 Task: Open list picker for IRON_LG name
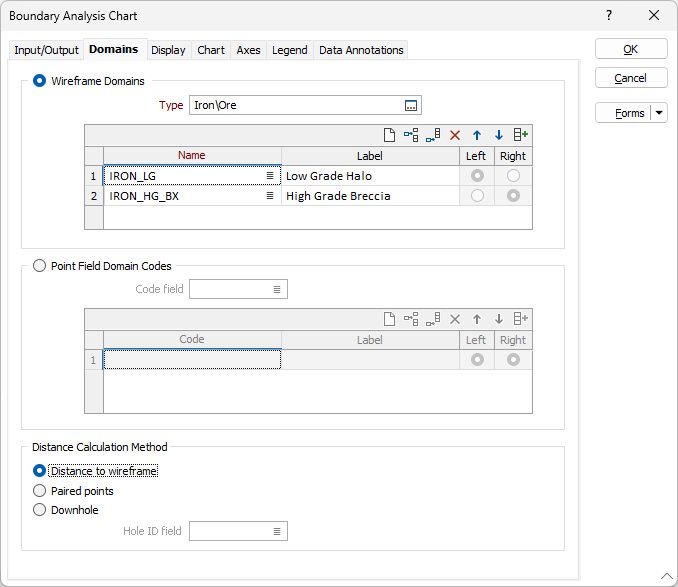click(x=270, y=176)
